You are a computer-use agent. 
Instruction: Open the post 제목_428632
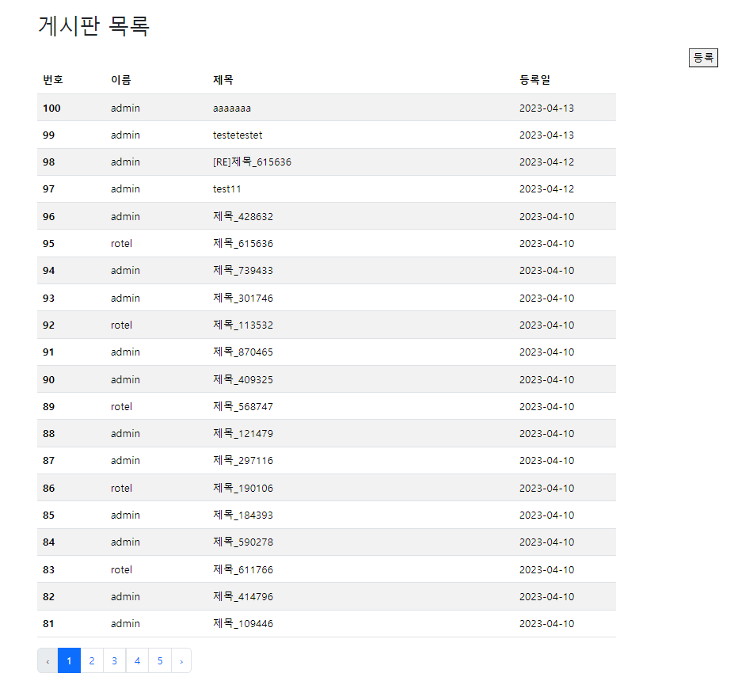(243, 216)
